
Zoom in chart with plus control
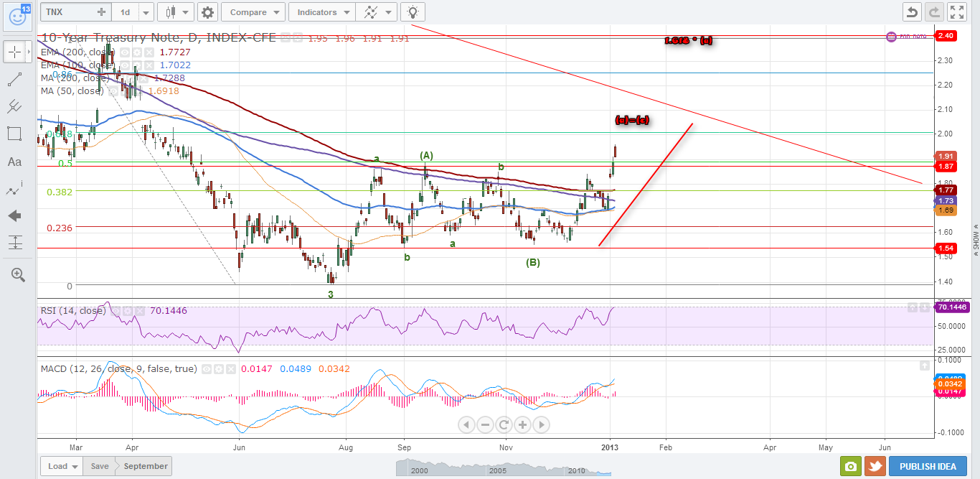tap(522, 424)
